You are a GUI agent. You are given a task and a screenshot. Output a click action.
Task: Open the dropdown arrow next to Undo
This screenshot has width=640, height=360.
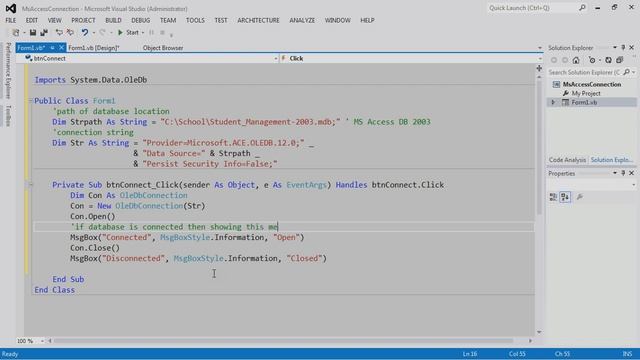point(93,33)
